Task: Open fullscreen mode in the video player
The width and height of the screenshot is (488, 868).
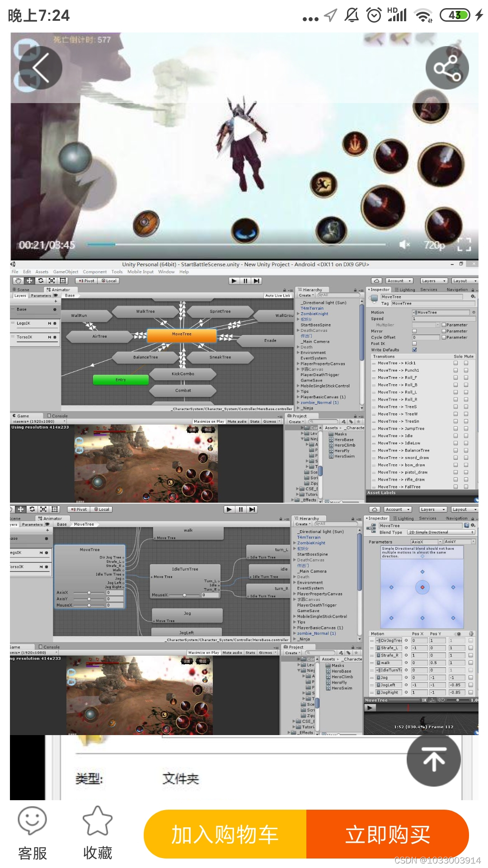Action: tap(464, 245)
